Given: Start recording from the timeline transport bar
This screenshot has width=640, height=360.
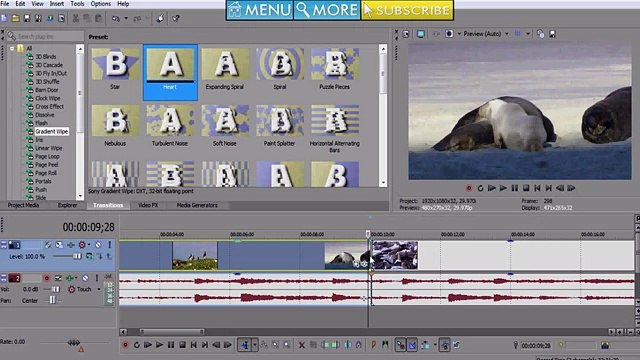Looking at the screenshot, I should [125, 345].
